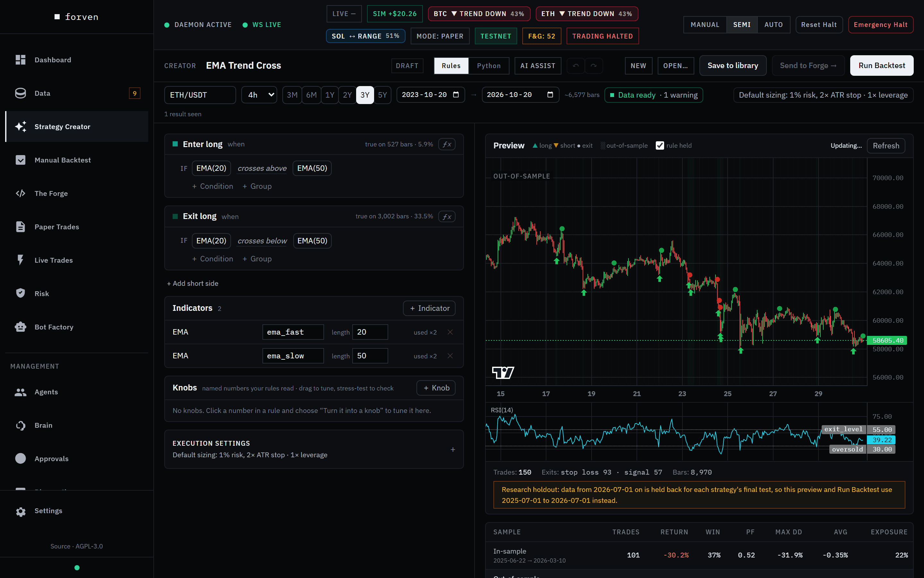Open the end date calendar picker icon
924x578 pixels.
click(550, 95)
